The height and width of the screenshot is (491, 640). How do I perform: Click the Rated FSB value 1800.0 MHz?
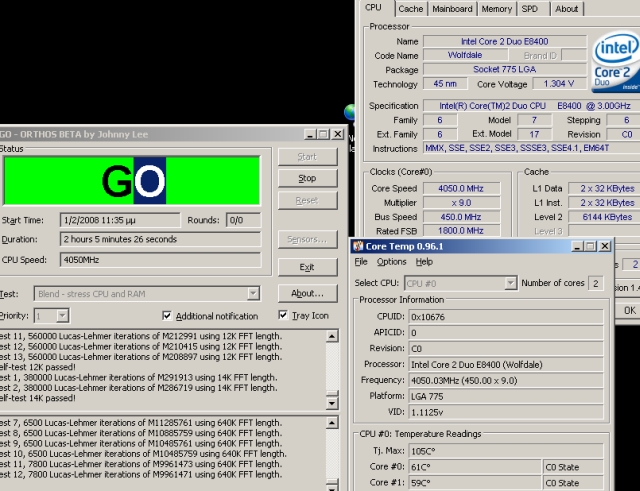pyautogui.click(x=461, y=231)
